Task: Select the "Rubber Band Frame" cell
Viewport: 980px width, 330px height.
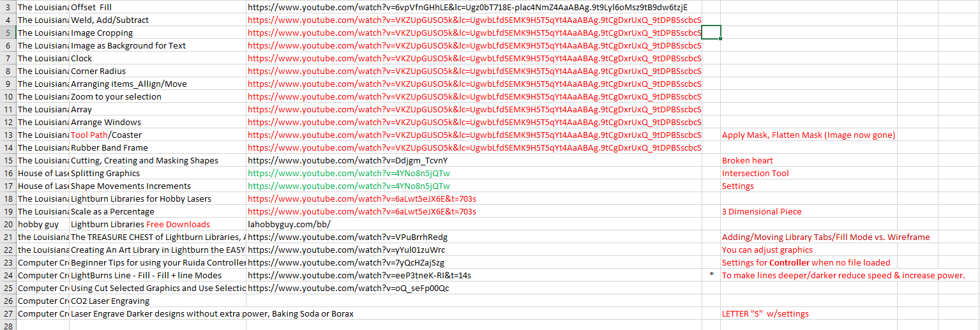Action: pos(109,147)
